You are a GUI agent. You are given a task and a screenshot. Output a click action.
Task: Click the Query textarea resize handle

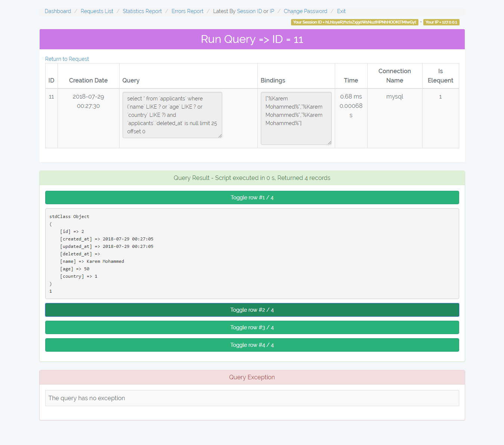click(x=220, y=136)
